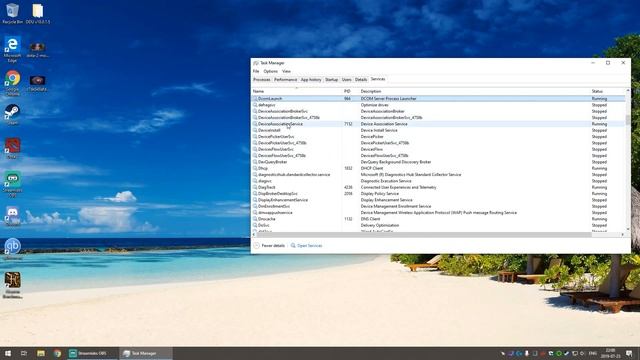This screenshot has height=360, width=640.
Task: Click the scroll down arrow in Services list
Action: coord(628,229)
